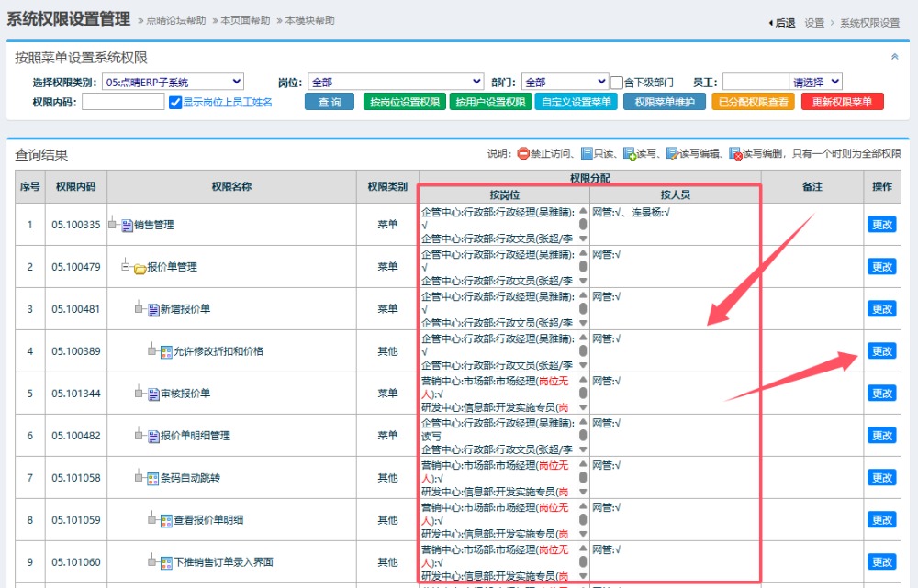The image size is (918, 588).
Task: Click the red 更新权限菜单 button
Action: pos(842,102)
